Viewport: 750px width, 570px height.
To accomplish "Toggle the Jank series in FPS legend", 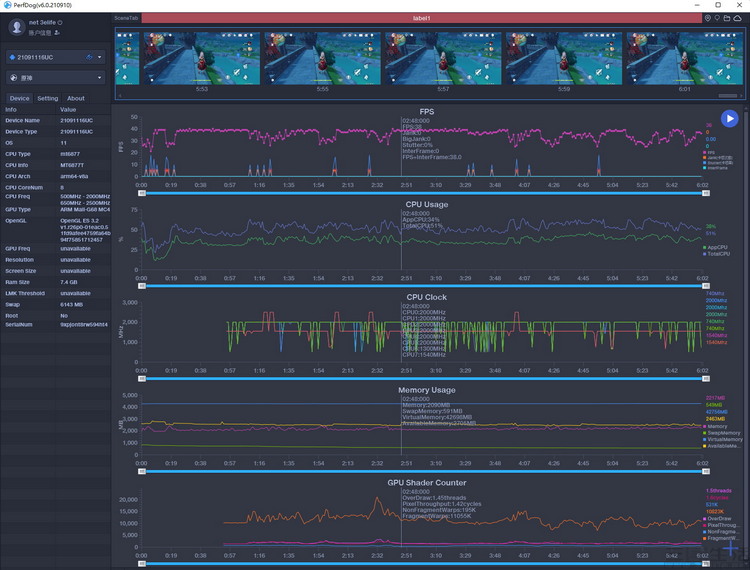I will [717, 158].
